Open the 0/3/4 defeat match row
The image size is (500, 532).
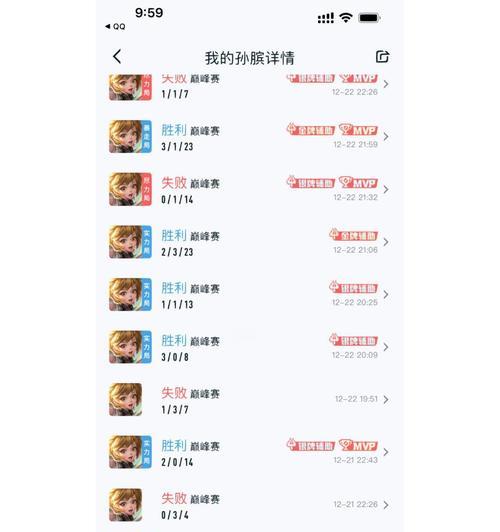249,505
